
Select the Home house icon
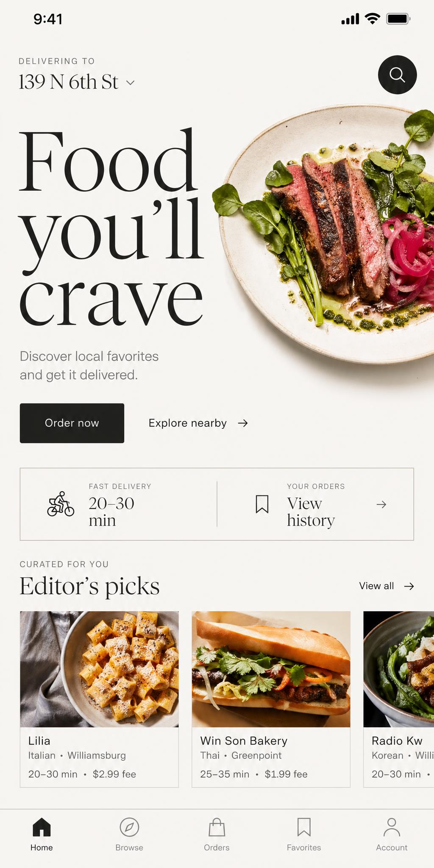pyautogui.click(x=42, y=827)
